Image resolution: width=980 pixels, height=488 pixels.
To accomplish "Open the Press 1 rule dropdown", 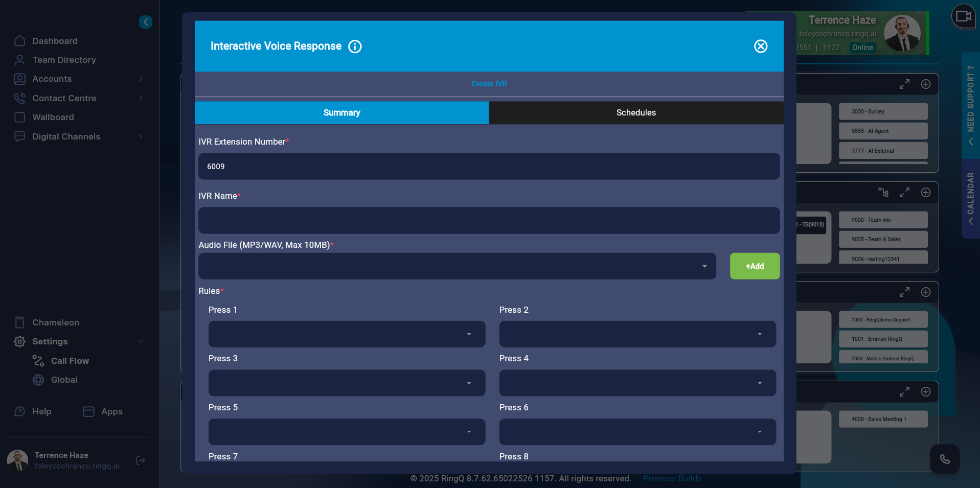I will (x=347, y=334).
